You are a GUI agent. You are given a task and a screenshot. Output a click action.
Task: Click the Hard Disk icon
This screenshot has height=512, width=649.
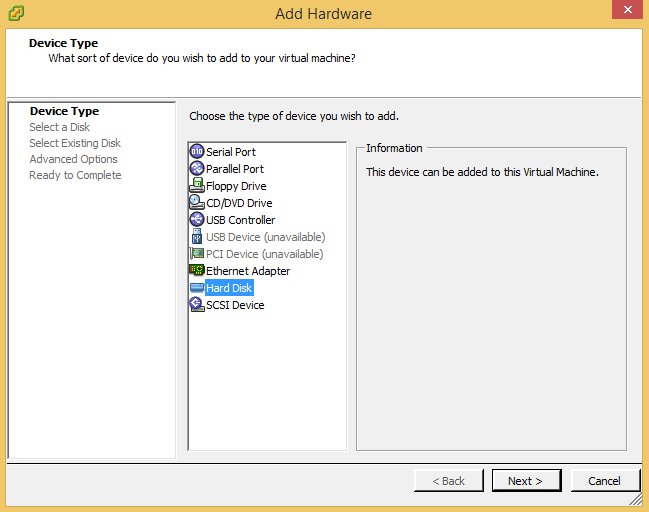tap(197, 288)
